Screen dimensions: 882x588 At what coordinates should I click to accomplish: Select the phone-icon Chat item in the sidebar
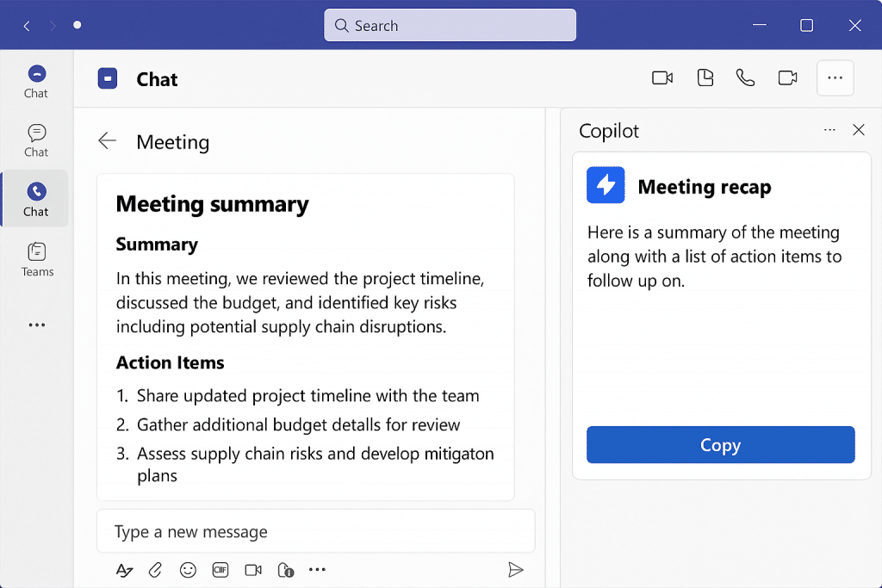(x=36, y=198)
